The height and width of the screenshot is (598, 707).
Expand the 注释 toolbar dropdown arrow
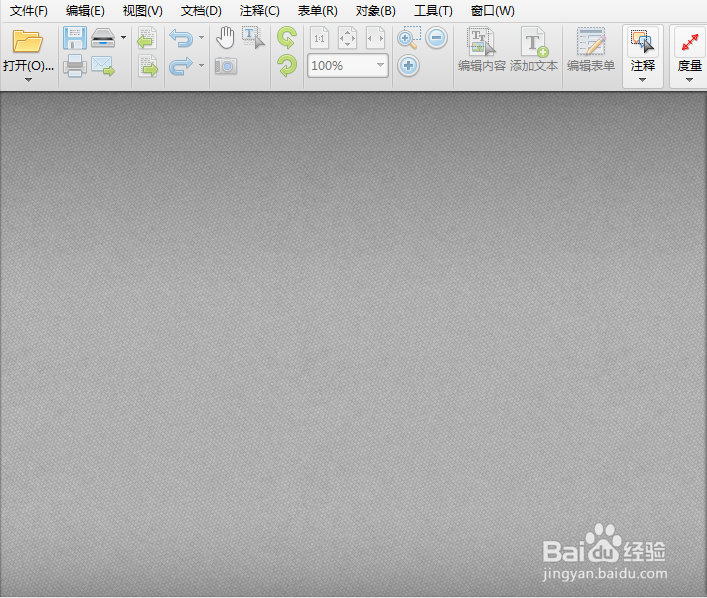point(643,80)
